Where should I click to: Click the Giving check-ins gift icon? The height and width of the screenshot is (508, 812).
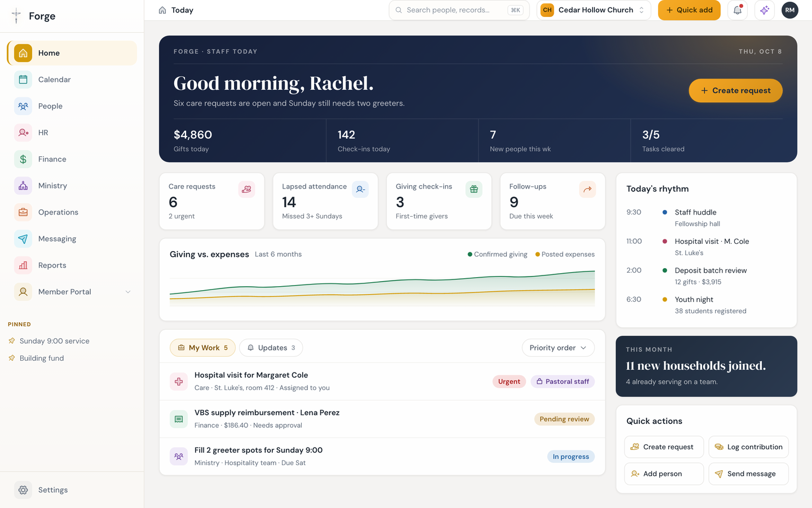pyautogui.click(x=474, y=190)
